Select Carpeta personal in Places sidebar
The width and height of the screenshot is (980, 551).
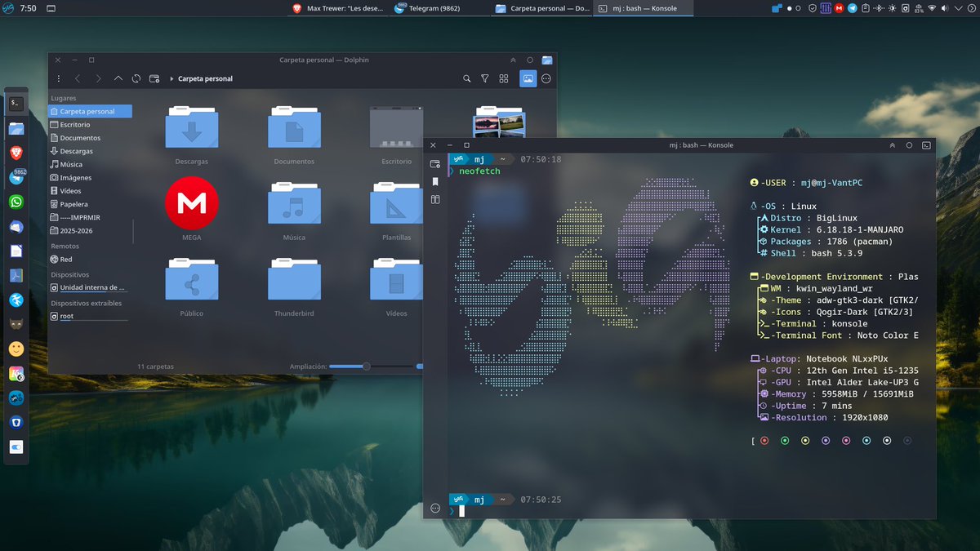(x=90, y=111)
